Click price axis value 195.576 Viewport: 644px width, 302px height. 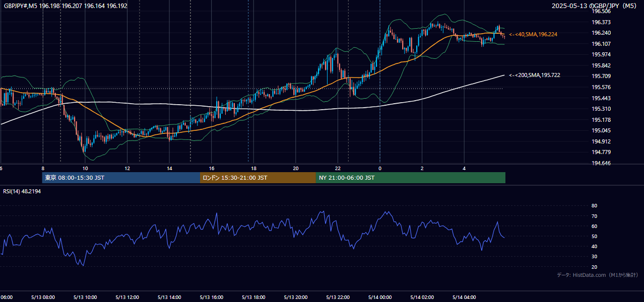tap(601, 87)
